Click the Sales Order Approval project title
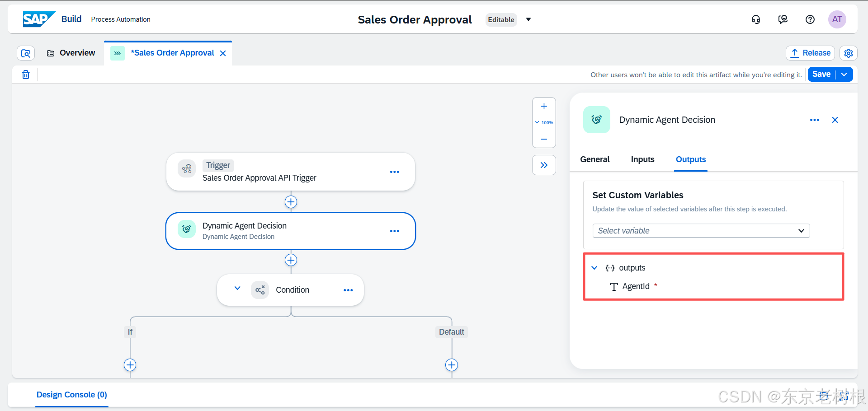The height and width of the screenshot is (411, 868). pyautogui.click(x=415, y=19)
